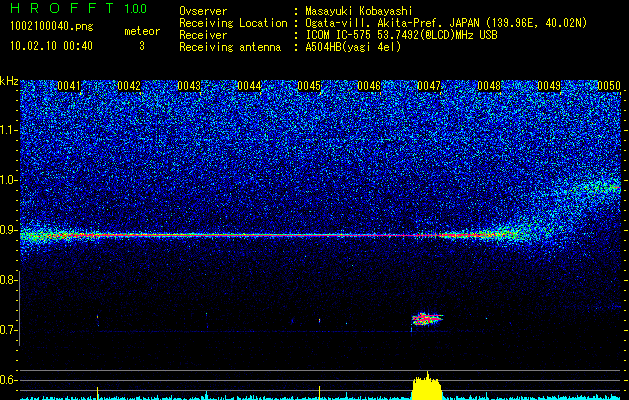Click the date stamp 10.02.10 00:40
629x400 pixels.
click(x=51, y=46)
